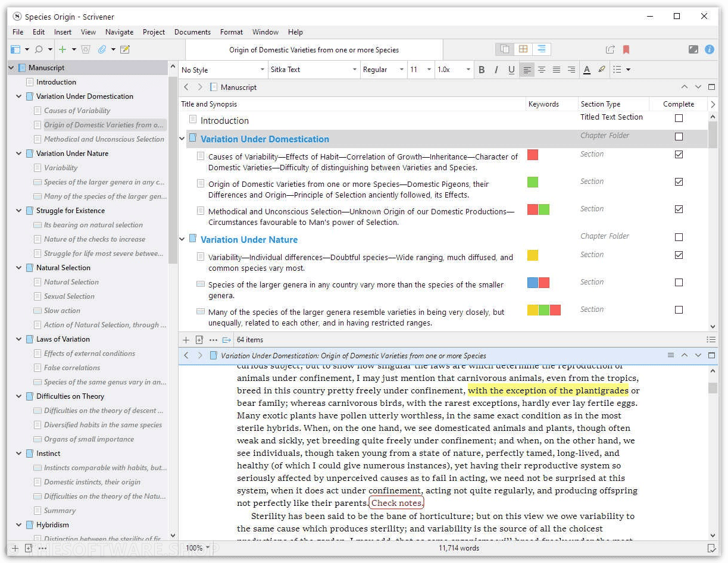The height and width of the screenshot is (563, 728).
Task: Open the Project menu
Action: (x=154, y=32)
